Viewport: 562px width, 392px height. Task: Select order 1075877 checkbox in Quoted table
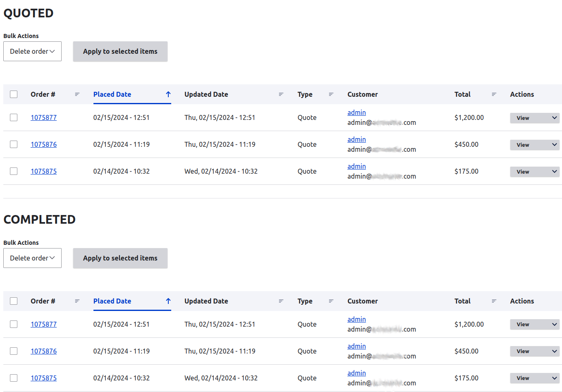[14, 117]
